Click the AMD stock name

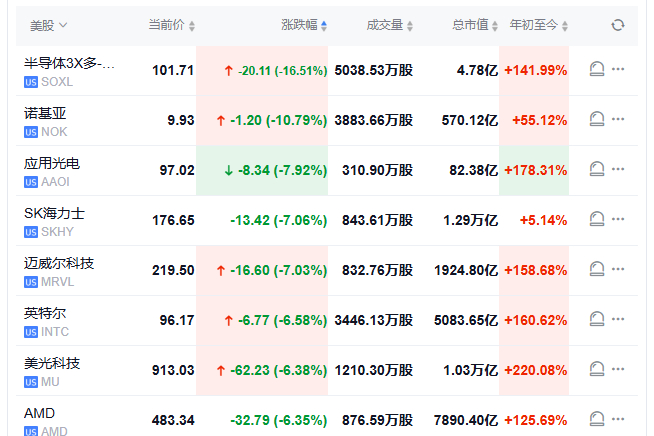[x=39, y=413]
